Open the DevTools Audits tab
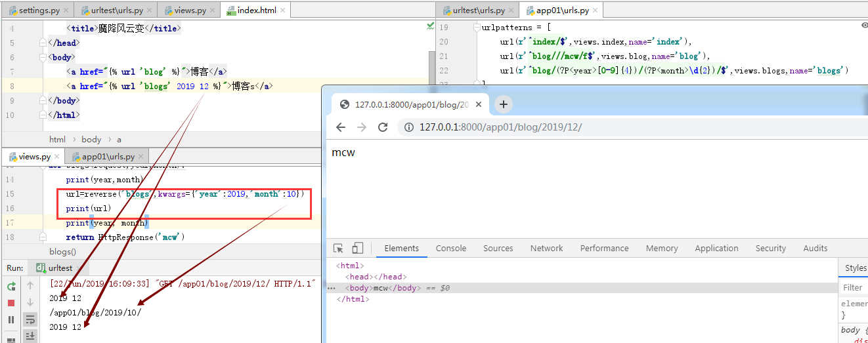 [x=815, y=248]
